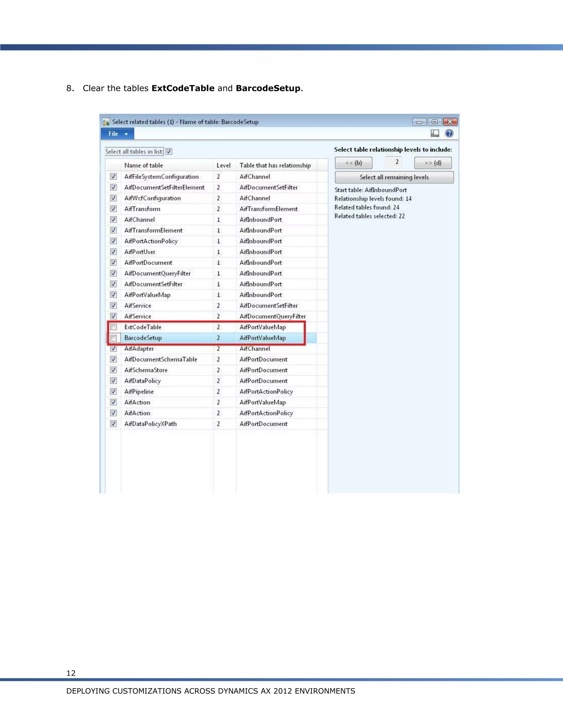The image size is (563, 728).
Task: Check the ExtCodeTable checkbox
Action: pos(114,327)
